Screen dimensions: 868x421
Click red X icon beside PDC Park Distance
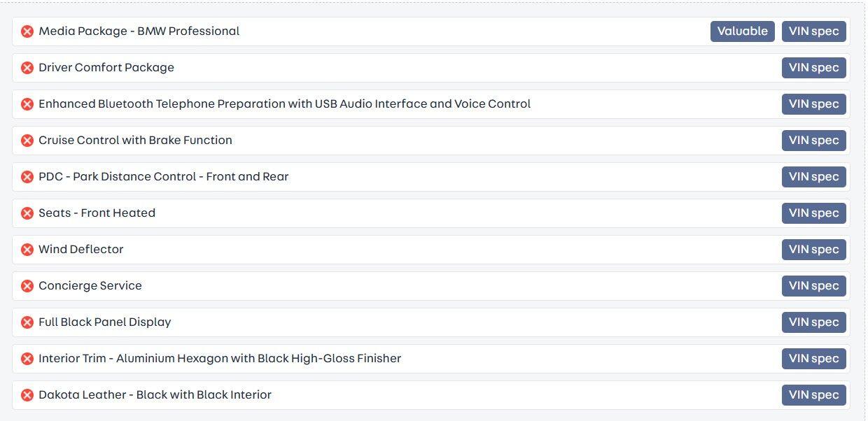click(x=27, y=177)
